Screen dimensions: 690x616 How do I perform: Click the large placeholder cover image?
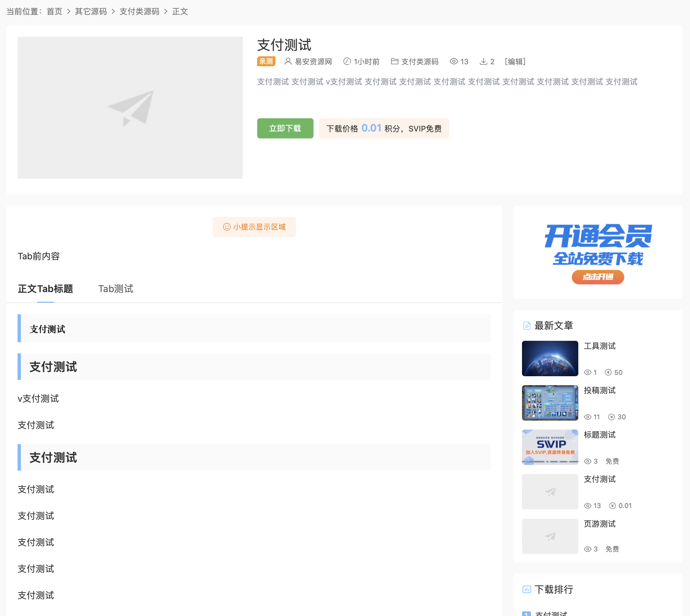[x=130, y=108]
